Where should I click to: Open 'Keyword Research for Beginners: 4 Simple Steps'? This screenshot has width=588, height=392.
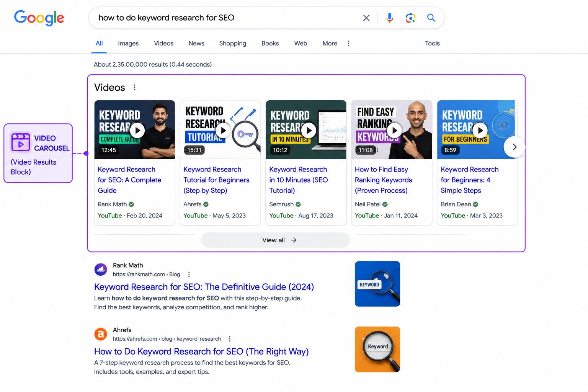pyautogui.click(x=470, y=180)
